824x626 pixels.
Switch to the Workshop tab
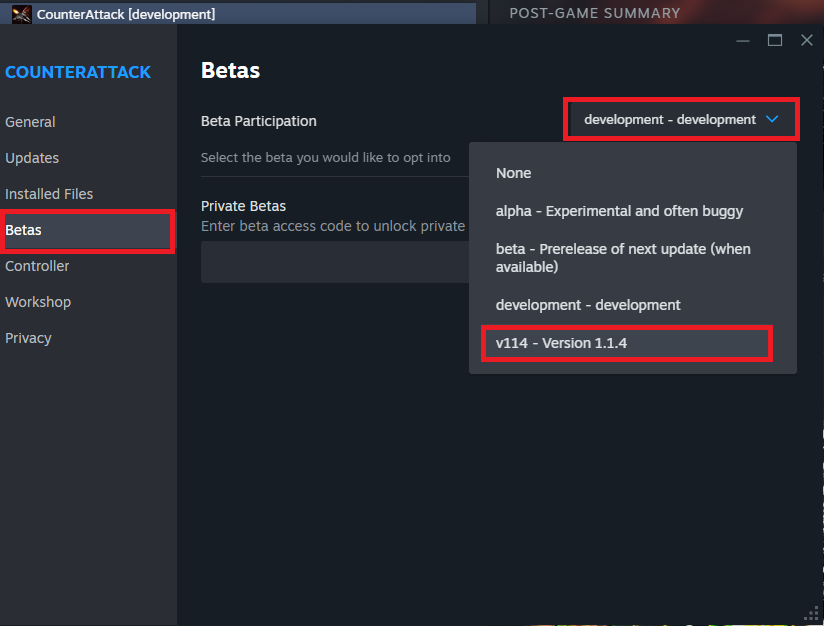(x=38, y=302)
